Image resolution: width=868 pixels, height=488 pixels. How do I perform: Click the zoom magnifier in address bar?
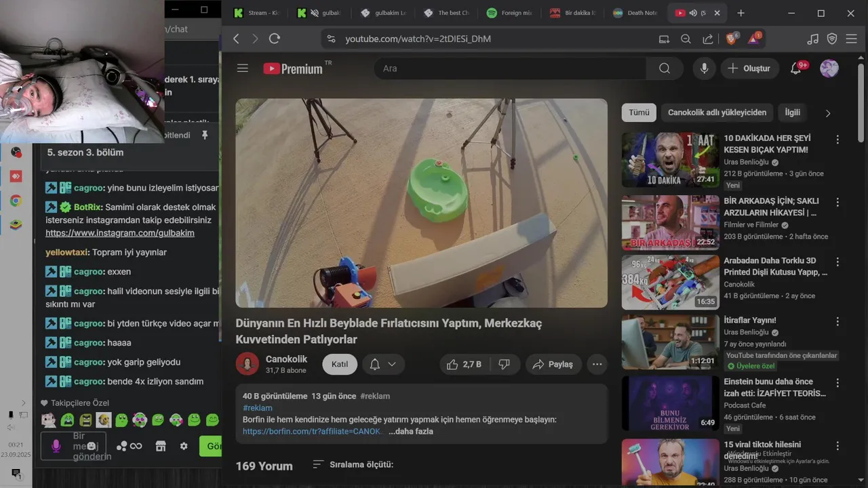click(x=686, y=39)
